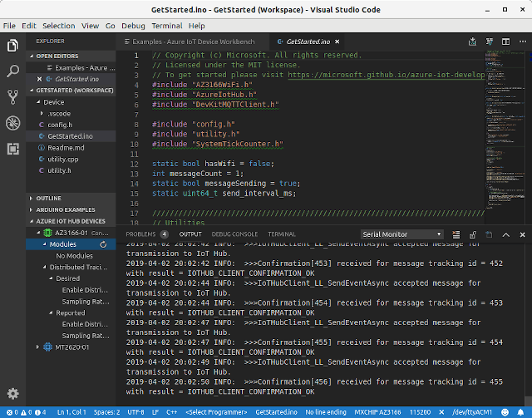Click the /dev/ttyACM1 serial port selector

pyautogui.click(x=472, y=412)
